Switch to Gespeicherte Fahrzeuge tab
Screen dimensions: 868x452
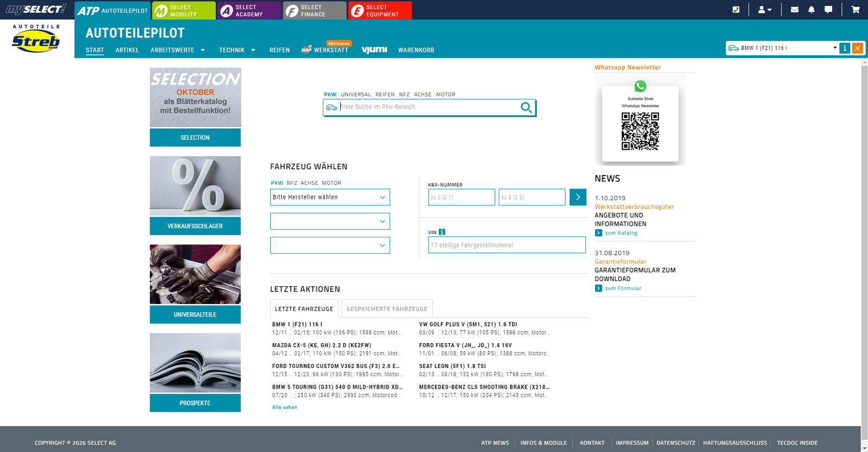(x=387, y=308)
